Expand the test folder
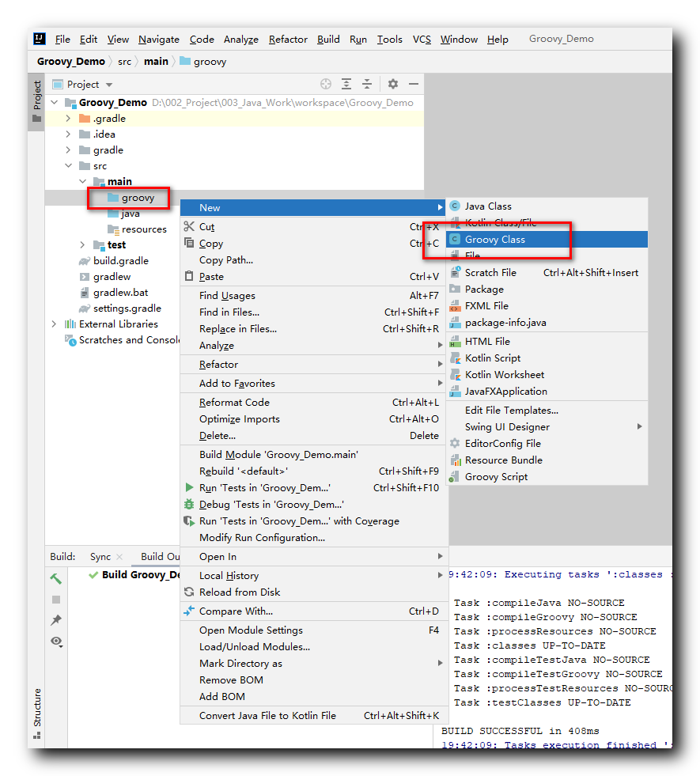Image resolution: width=700 pixels, height=776 pixels. 82,244
